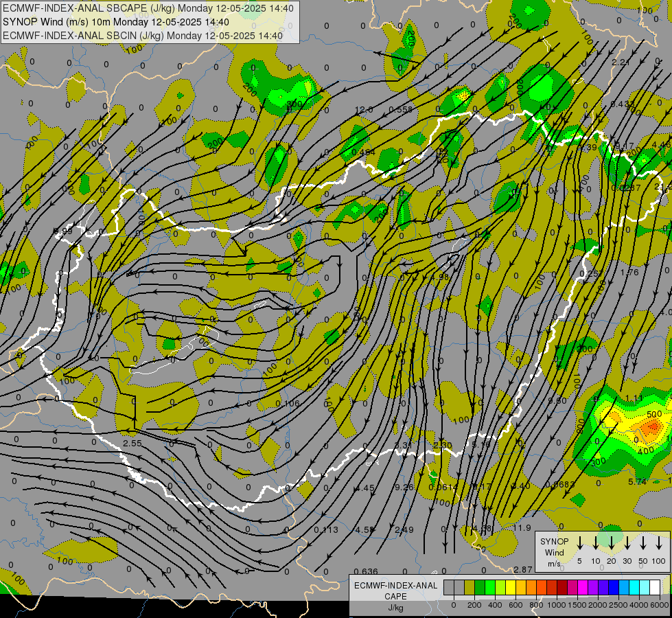Click the 2500 tick label on CAPE scale
Viewport: 672px width, 618px height.
[618, 605]
